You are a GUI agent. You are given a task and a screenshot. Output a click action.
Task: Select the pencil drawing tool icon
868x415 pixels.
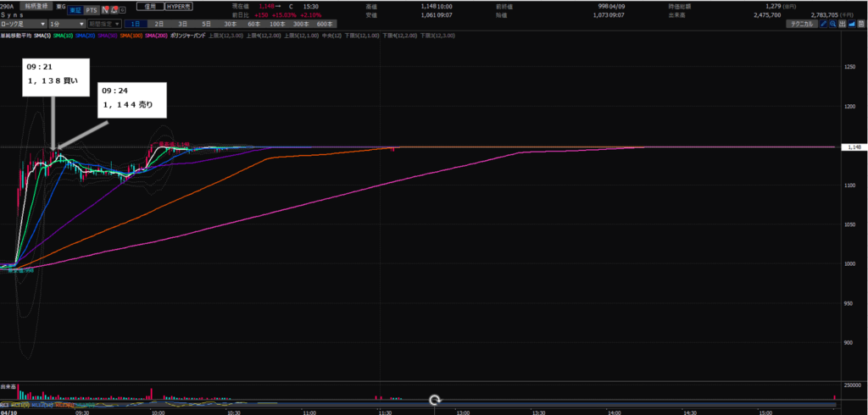(824, 25)
